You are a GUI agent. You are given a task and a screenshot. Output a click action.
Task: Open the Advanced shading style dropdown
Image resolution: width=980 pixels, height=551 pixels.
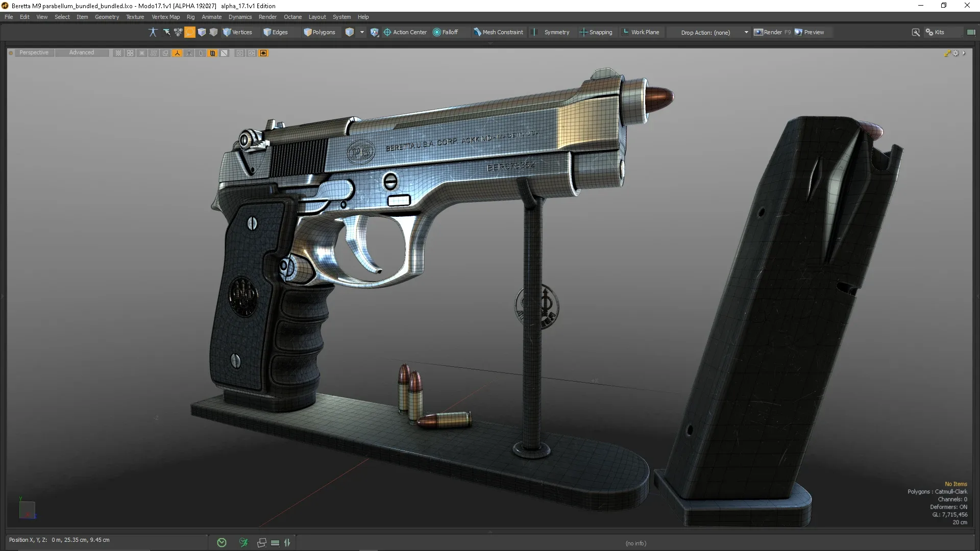click(x=82, y=53)
